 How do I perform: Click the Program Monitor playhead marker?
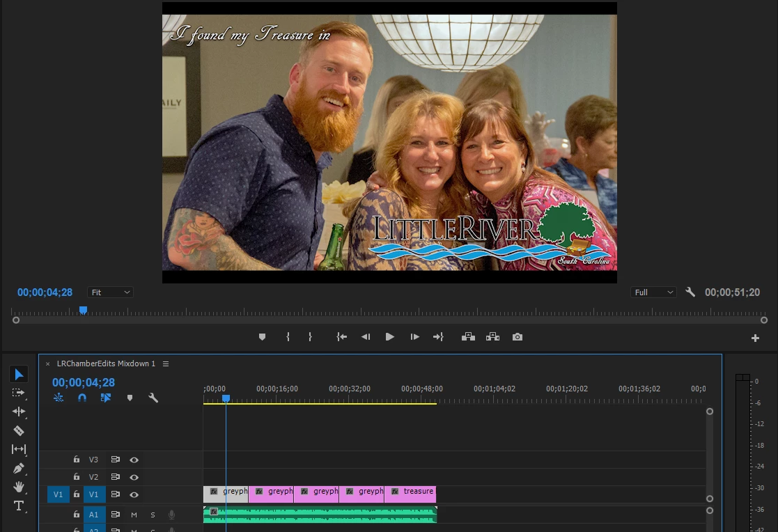84,310
